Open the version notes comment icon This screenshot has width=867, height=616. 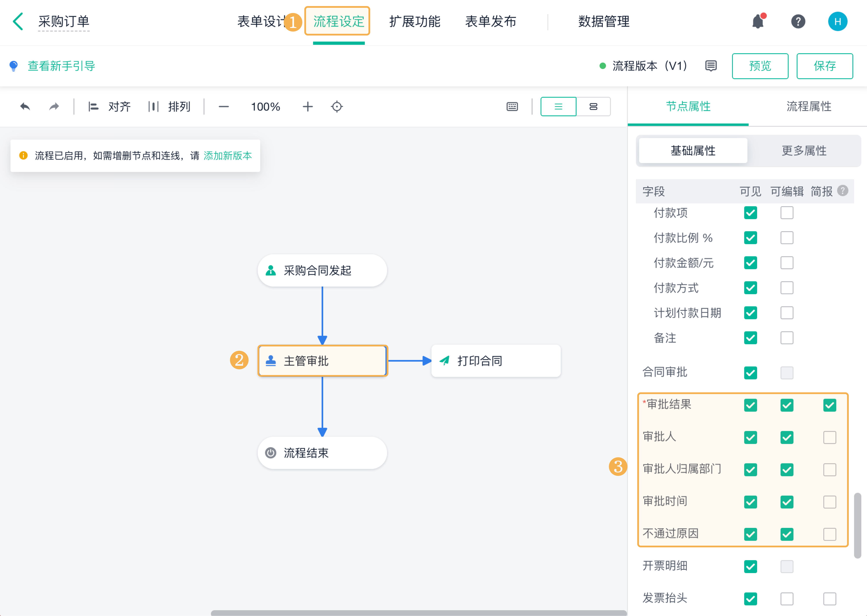[x=711, y=66]
